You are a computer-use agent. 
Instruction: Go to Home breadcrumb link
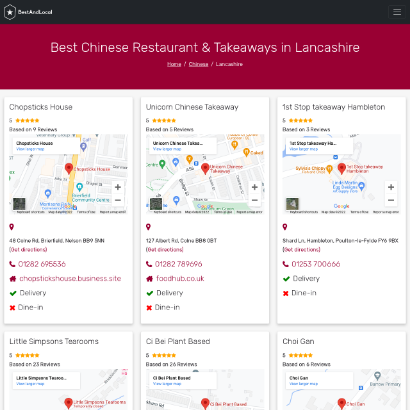pyautogui.click(x=174, y=64)
